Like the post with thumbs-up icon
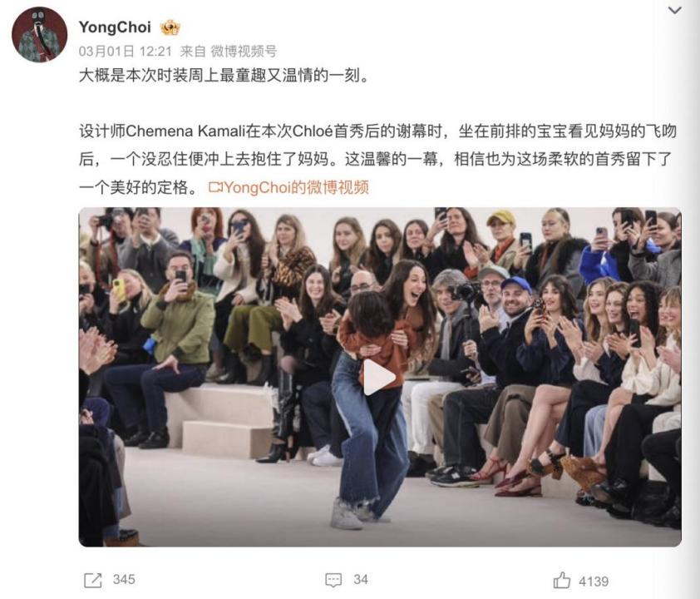This screenshot has width=700, height=599. [x=562, y=580]
